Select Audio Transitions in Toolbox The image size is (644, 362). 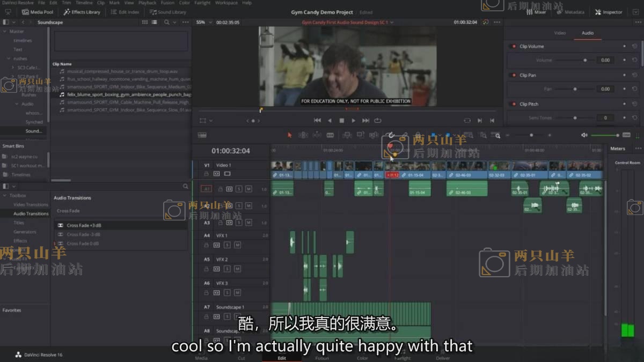click(x=31, y=213)
